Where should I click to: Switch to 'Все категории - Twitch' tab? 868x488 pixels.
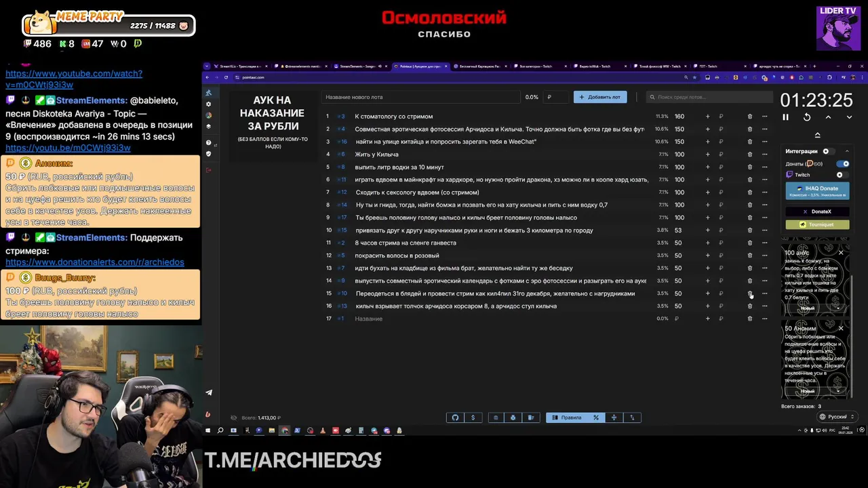539,66
